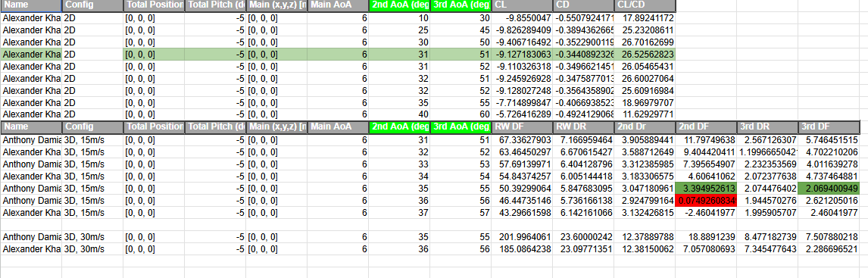Click CD cell -0.3440892326

(x=583, y=55)
